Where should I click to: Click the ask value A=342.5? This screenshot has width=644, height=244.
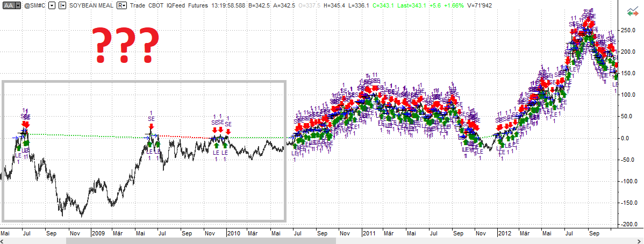click(x=285, y=6)
